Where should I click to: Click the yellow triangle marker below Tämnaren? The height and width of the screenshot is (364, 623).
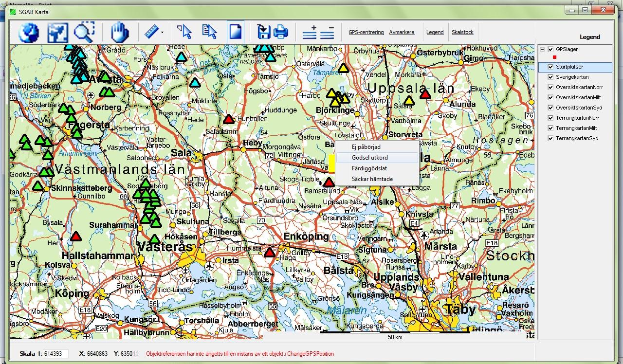click(x=344, y=68)
